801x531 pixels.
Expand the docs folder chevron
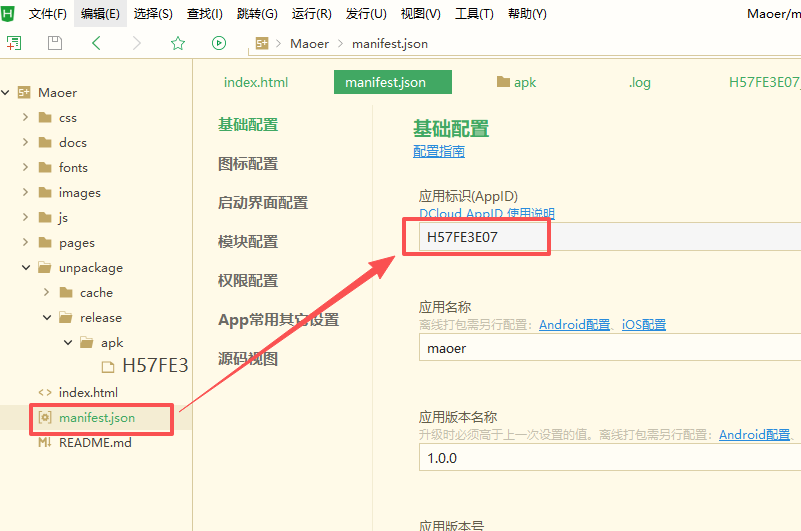[x=26, y=142]
